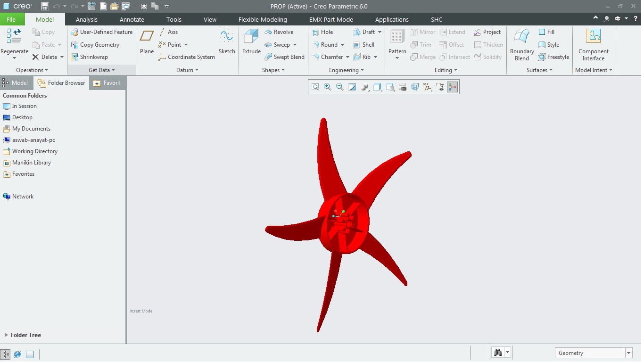
Task: Zoom out with the minus magnifier icon
Action: coord(340,87)
